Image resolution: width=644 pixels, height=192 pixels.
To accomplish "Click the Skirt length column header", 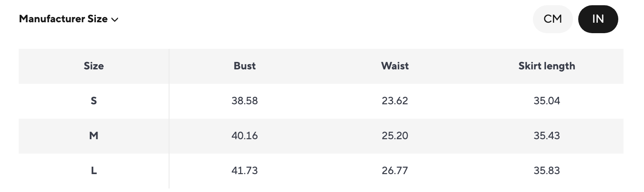I will click(x=546, y=66).
